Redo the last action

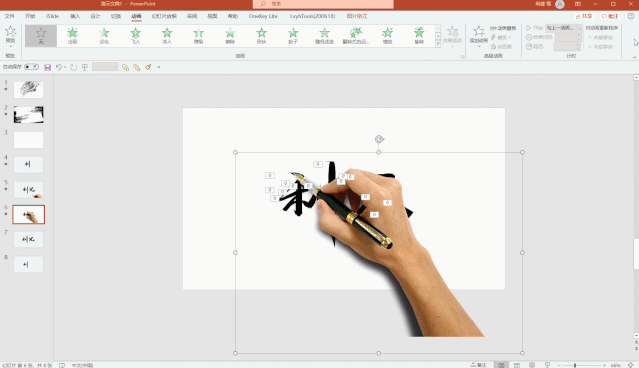(73, 67)
